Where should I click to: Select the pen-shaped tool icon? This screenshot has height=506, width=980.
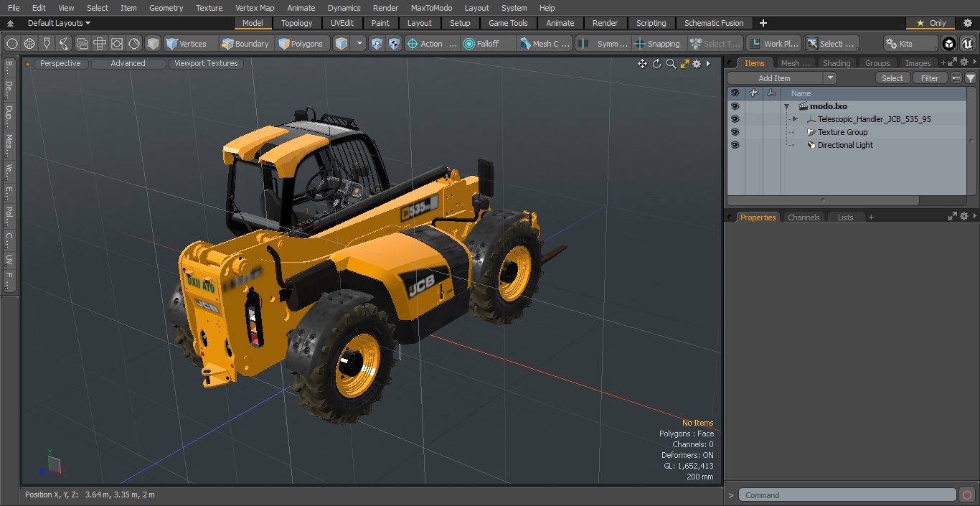pos(47,44)
